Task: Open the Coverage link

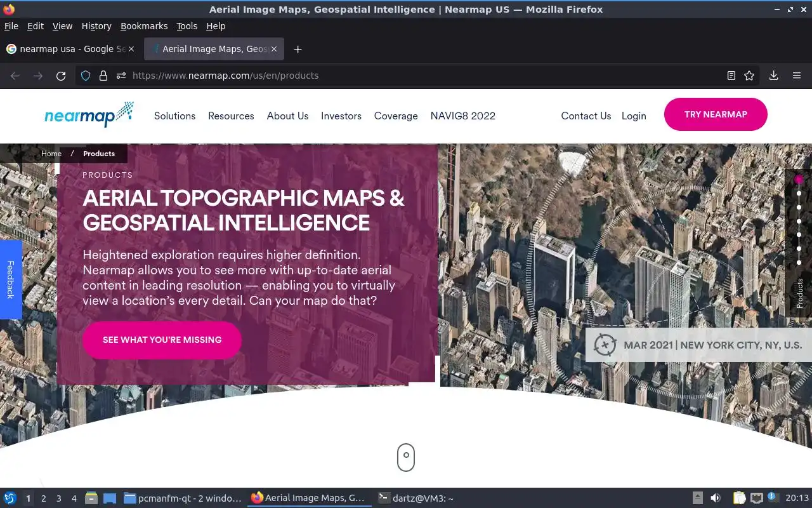Action: click(396, 116)
